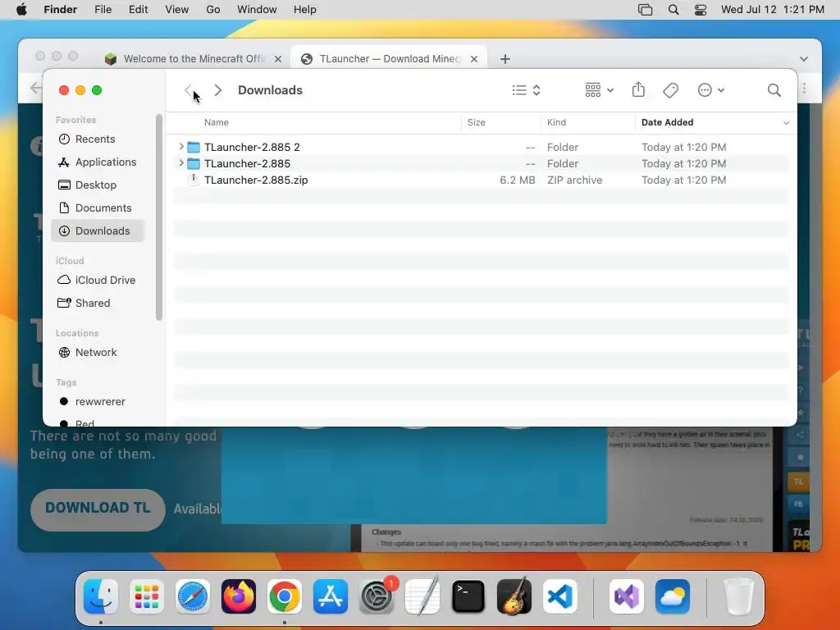Screen dimensions: 840x630
Task: Close the TLauncher browser tab
Action: tap(473, 59)
